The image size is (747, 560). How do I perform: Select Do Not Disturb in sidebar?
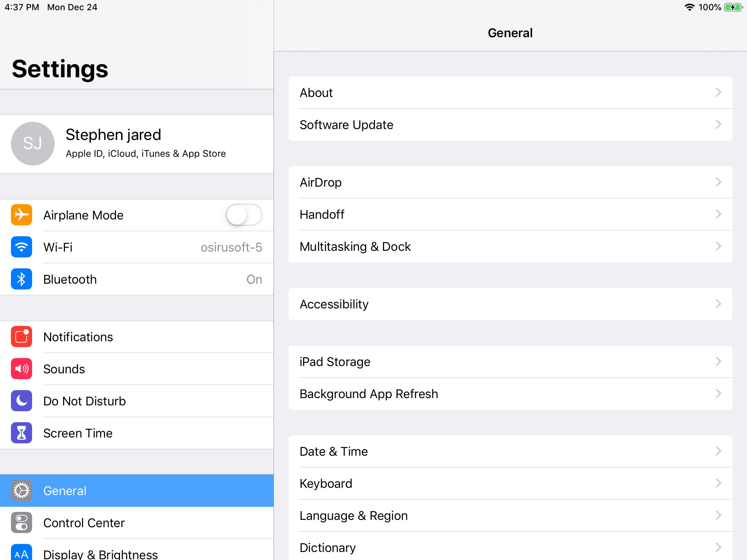[x=137, y=401]
